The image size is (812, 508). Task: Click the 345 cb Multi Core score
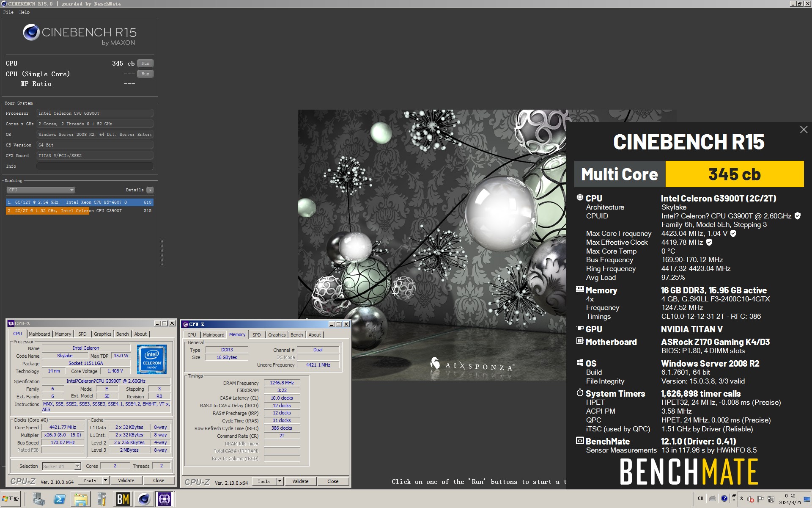[734, 174]
